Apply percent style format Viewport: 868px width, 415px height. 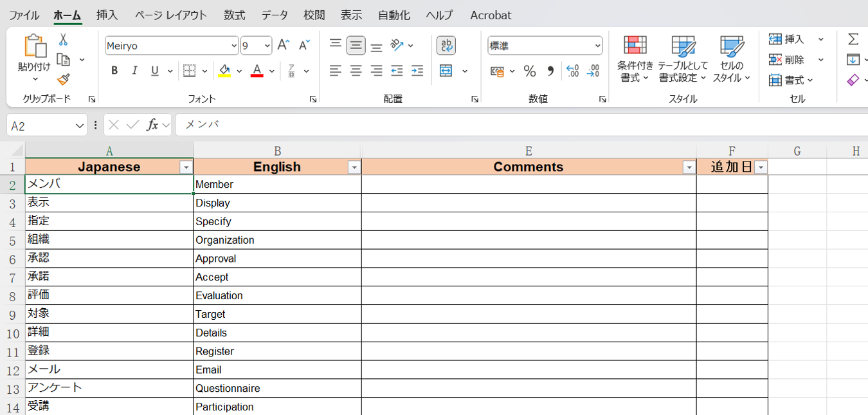530,71
